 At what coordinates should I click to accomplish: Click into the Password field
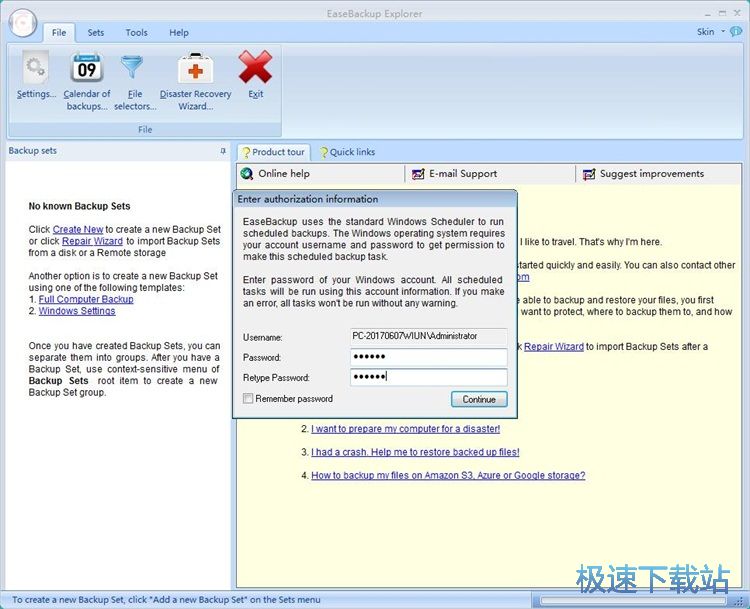coord(429,357)
